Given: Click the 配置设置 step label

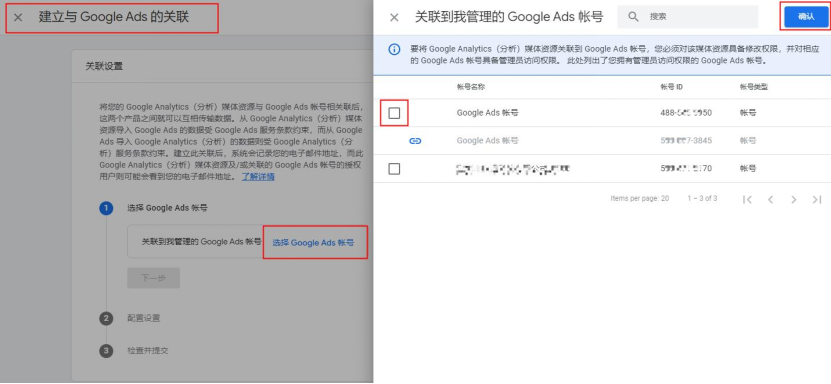Looking at the screenshot, I should click(x=144, y=318).
